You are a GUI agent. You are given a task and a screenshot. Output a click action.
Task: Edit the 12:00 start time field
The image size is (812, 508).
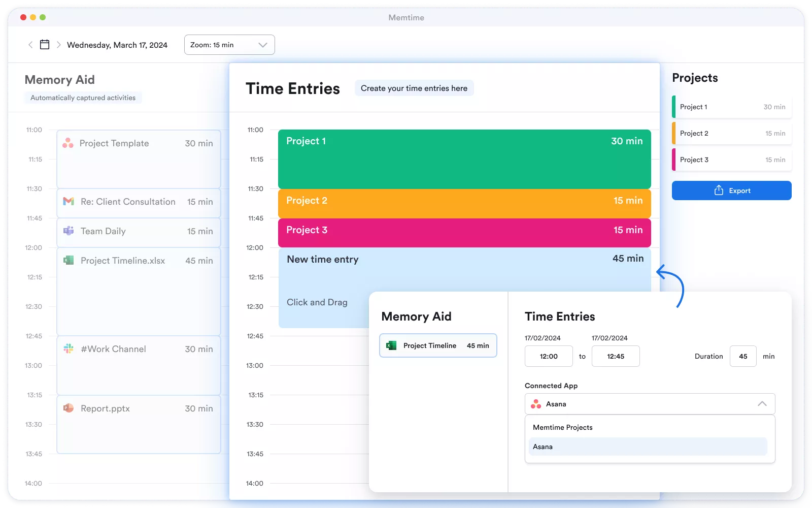point(549,356)
